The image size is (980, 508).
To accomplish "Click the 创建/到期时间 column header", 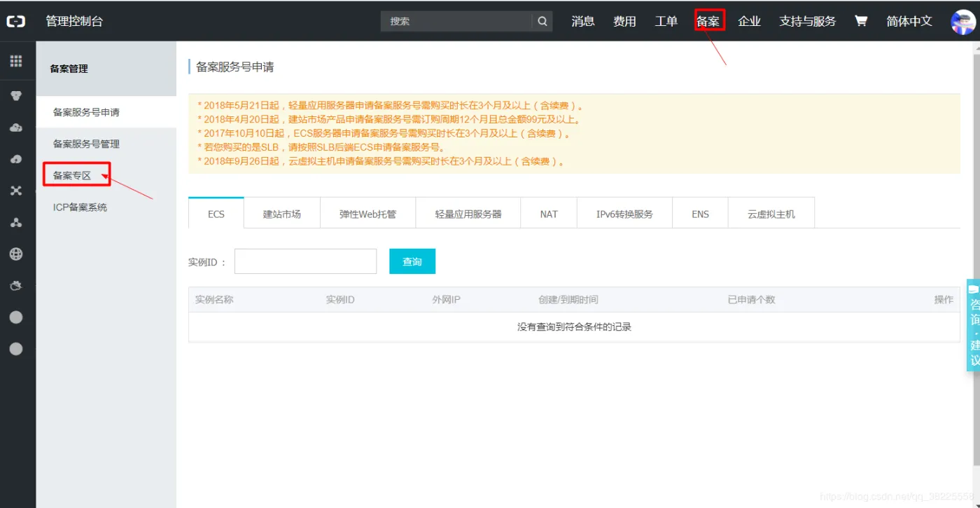I will (x=568, y=299).
